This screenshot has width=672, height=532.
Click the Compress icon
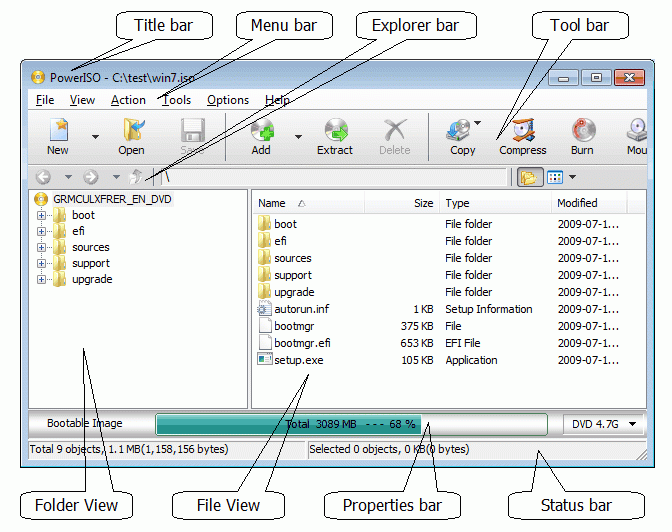click(x=523, y=130)
